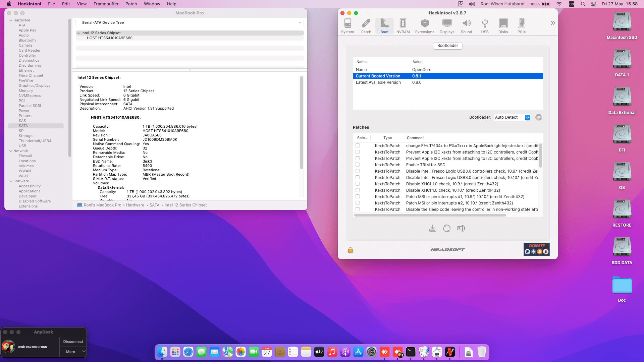
Task: Click the download patches icon
Action: coord(433,228)
